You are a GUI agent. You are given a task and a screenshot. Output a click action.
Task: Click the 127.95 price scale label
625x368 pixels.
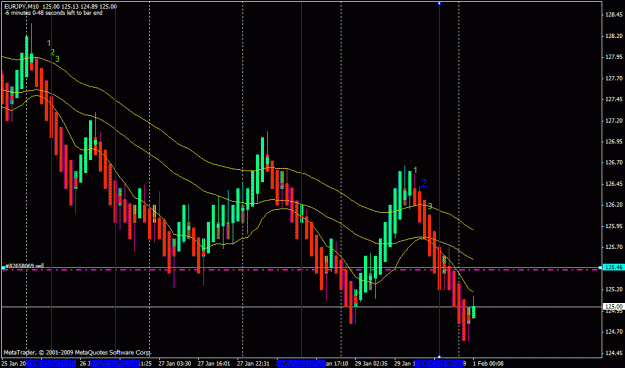pos(613,57)
